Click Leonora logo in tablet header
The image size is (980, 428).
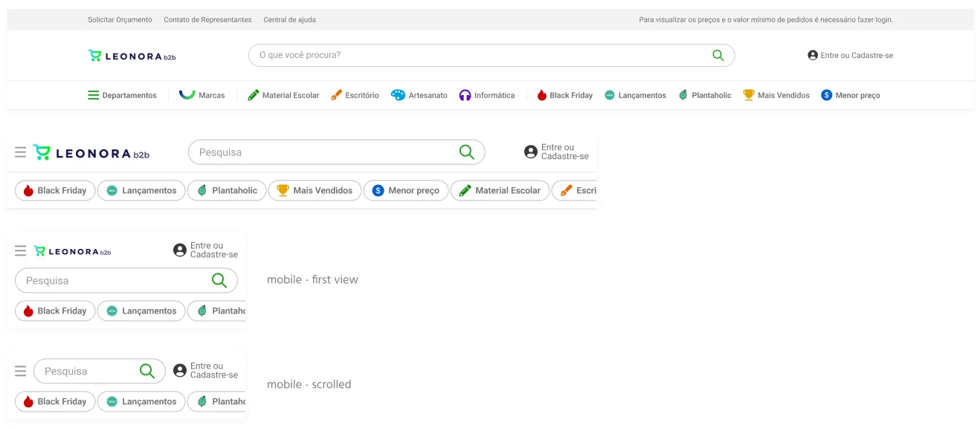coord(91,153)
